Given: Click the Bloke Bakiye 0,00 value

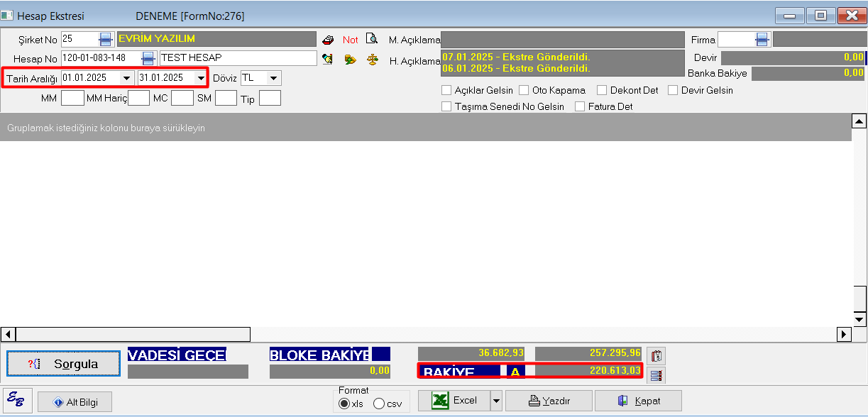Looking at the screenshot, I should (330, 371).
